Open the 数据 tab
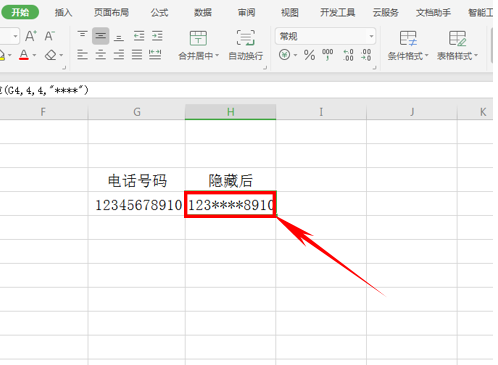The image size is (498, 365). tap(203, 13)
